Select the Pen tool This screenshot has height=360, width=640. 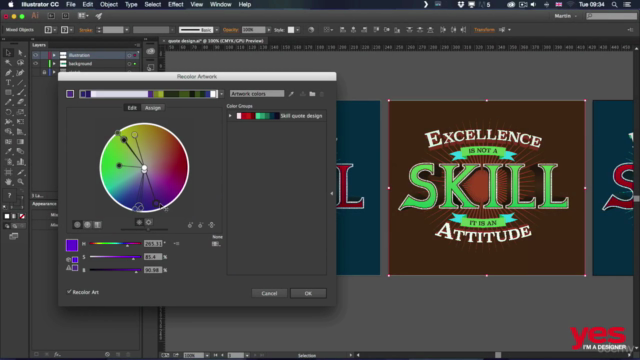click(8, 73)
